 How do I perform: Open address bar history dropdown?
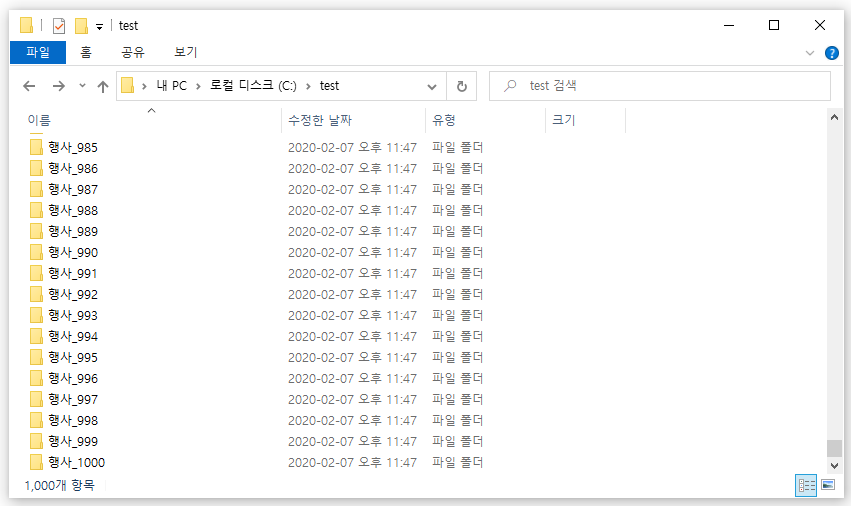click(x=432, y=86)
